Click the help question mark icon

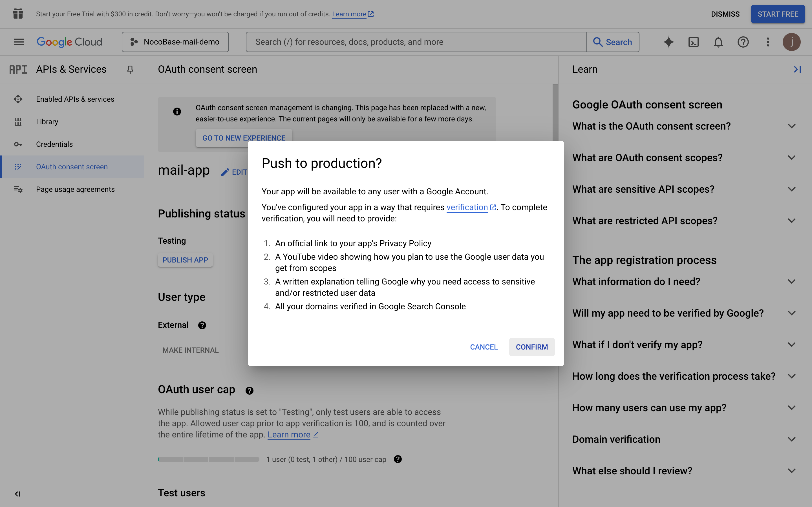point(743,42)
